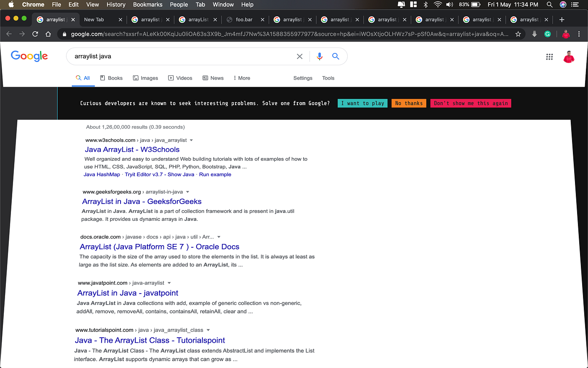
Task: View site info via the padlock icon
Action: coord(64,34)
